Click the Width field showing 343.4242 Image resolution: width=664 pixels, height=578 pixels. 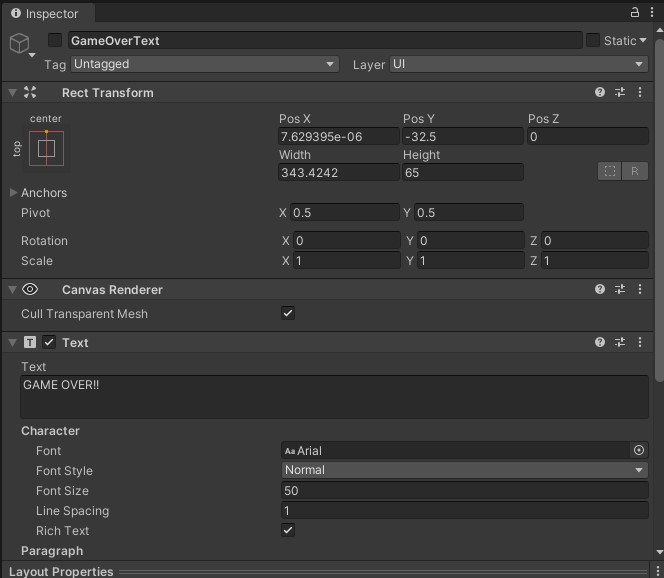pos(339,172)
